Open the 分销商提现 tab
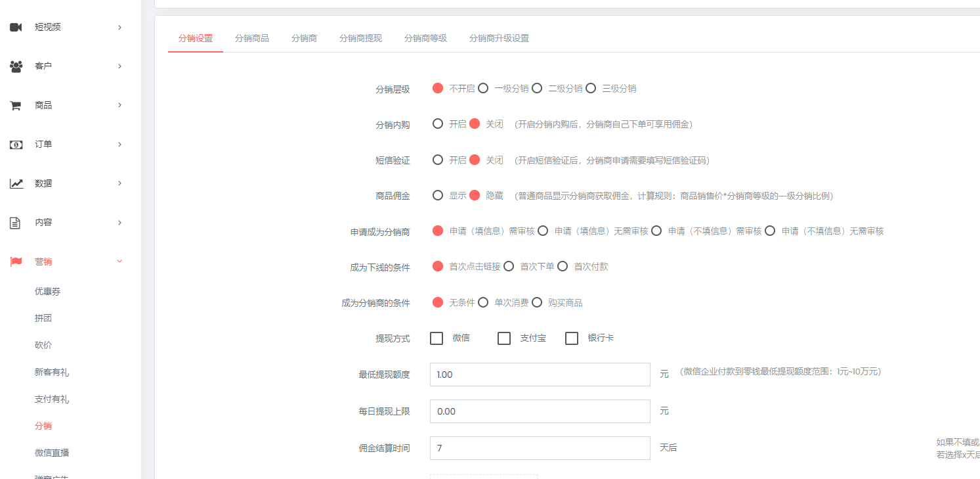The image size is (980, 479). [x=360, y=38]
